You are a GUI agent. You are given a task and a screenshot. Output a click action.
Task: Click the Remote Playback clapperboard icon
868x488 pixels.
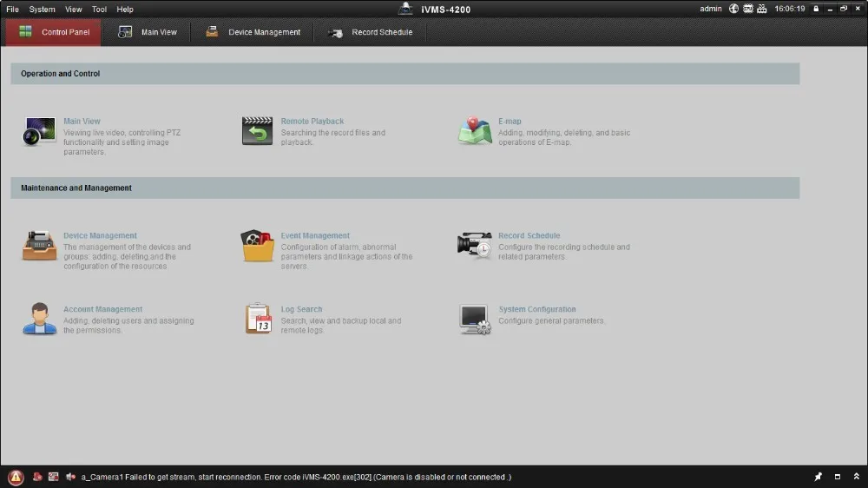[x=257, y=131]
